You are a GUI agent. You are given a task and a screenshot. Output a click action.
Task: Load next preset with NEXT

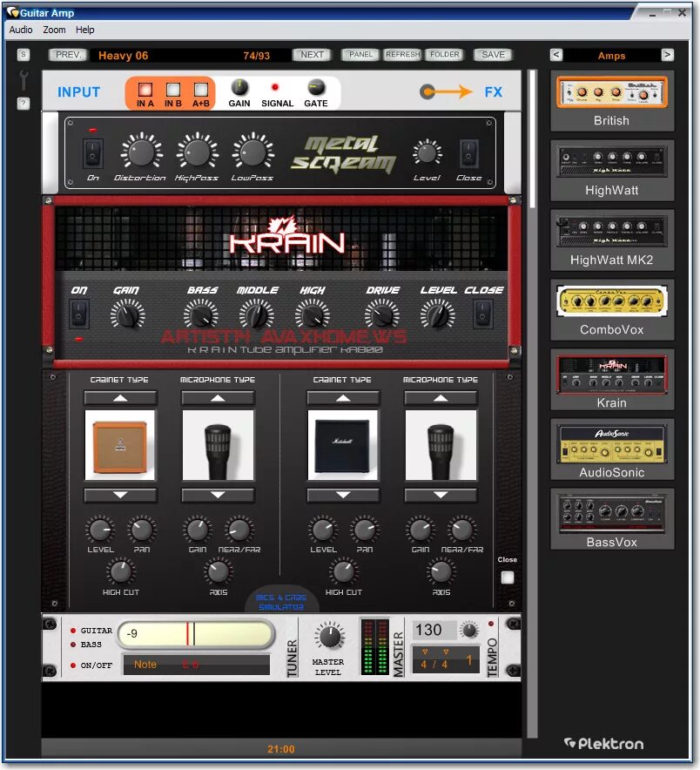pos(313,55)
